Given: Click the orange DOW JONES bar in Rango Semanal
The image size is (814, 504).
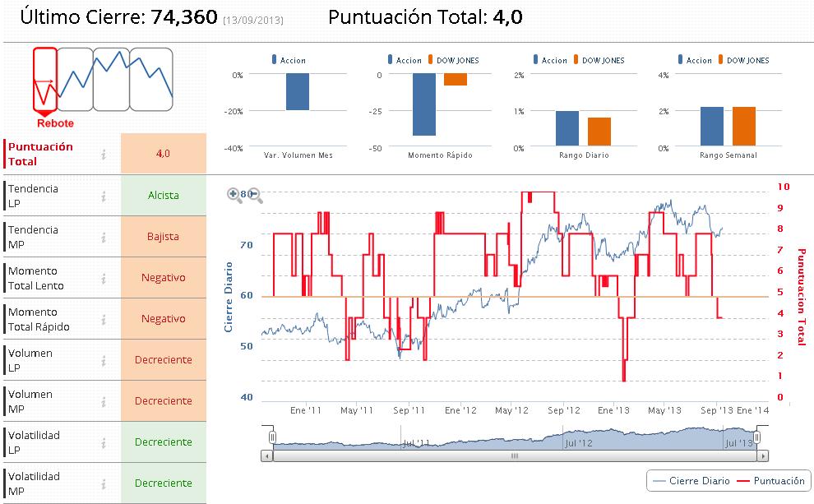Looking at the screenshot, I should coord(744,126).
